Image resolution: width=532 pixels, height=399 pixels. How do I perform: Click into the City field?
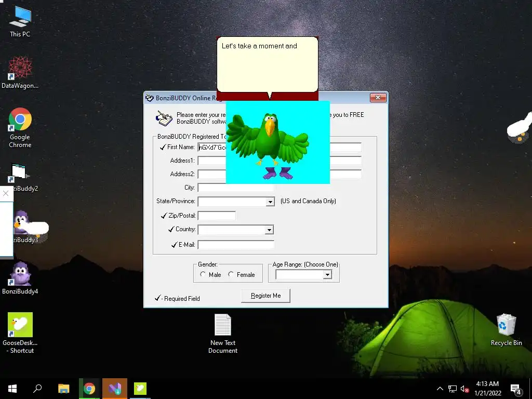[x=236, y=188]
